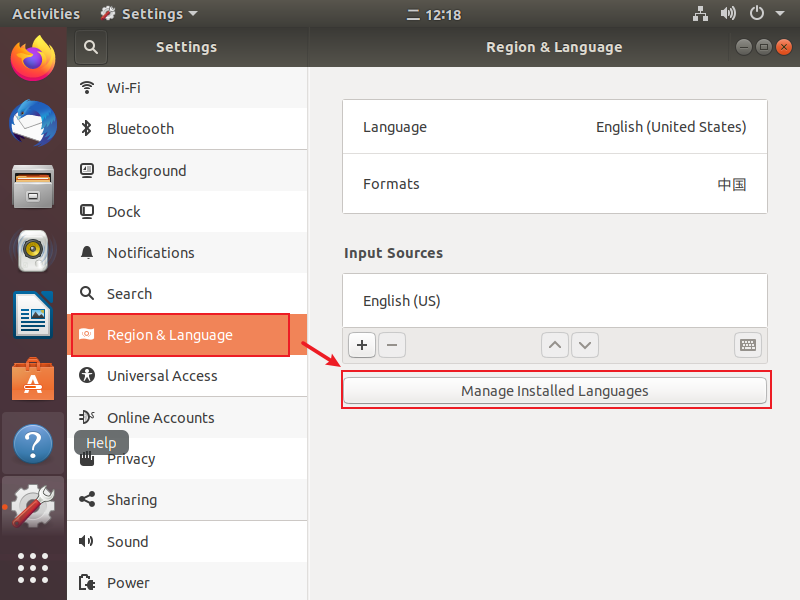
Task: Remove input source with minus button
Action: click(x=392, y=345)
